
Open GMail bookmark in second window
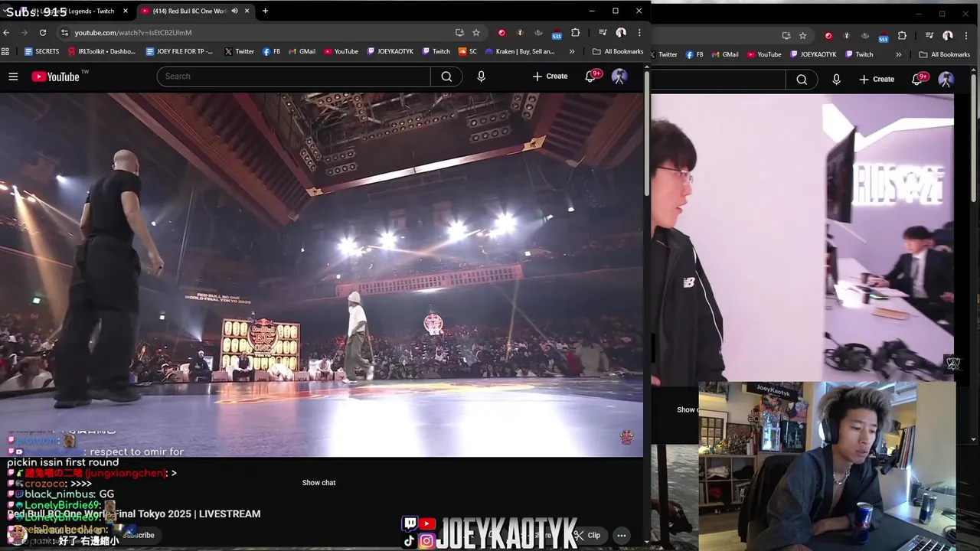click(x=726, y=54)
